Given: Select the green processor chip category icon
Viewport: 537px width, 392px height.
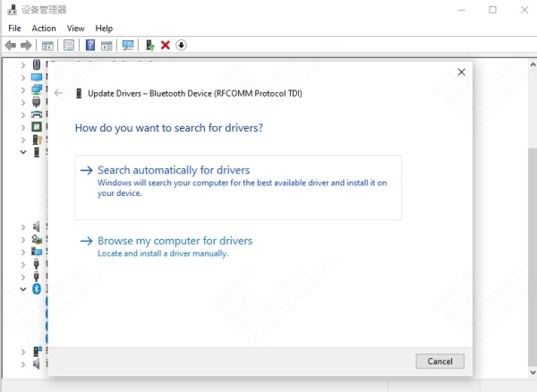Looking at the screenshot, I should click(x=37, y=127).
